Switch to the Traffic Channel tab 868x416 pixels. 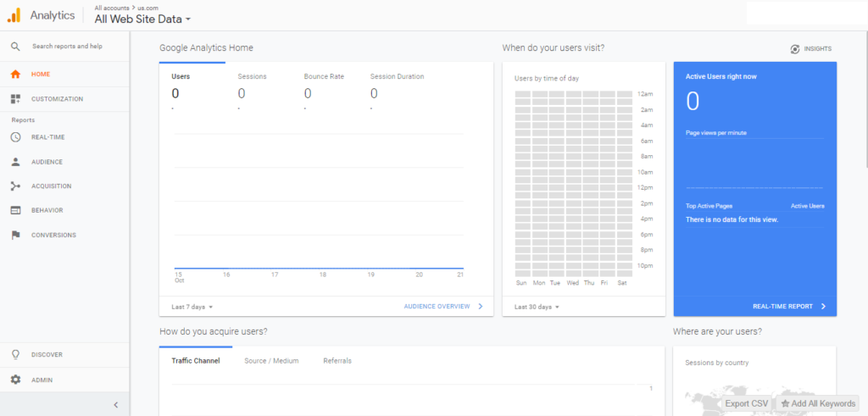pos(196,361)
